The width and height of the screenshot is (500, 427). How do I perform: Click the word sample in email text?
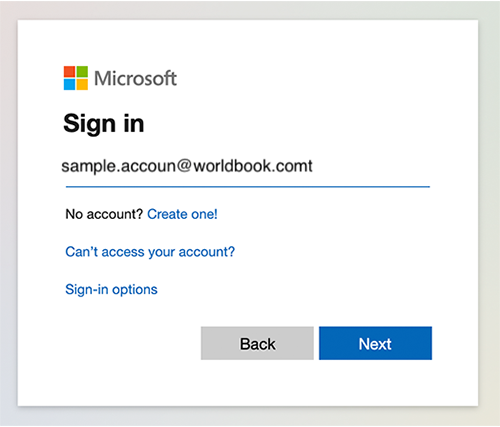coord(88,166)
